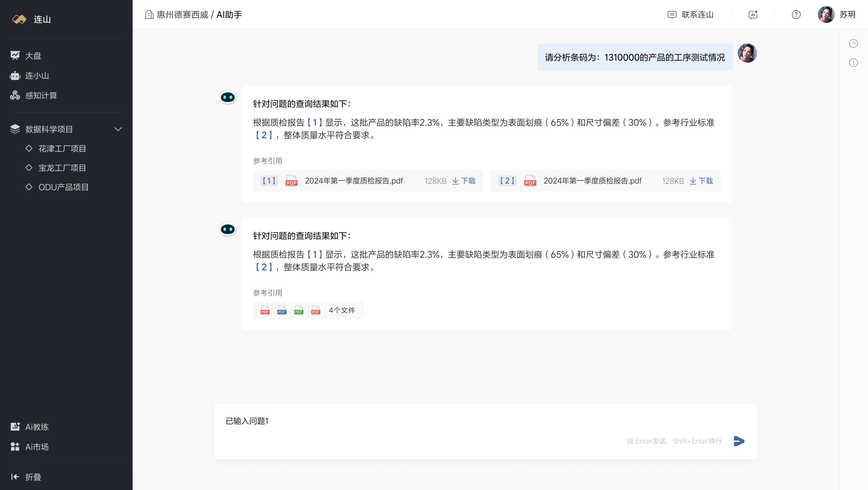
Task: Click the user avatar next to the question
Action: [747, 53]
